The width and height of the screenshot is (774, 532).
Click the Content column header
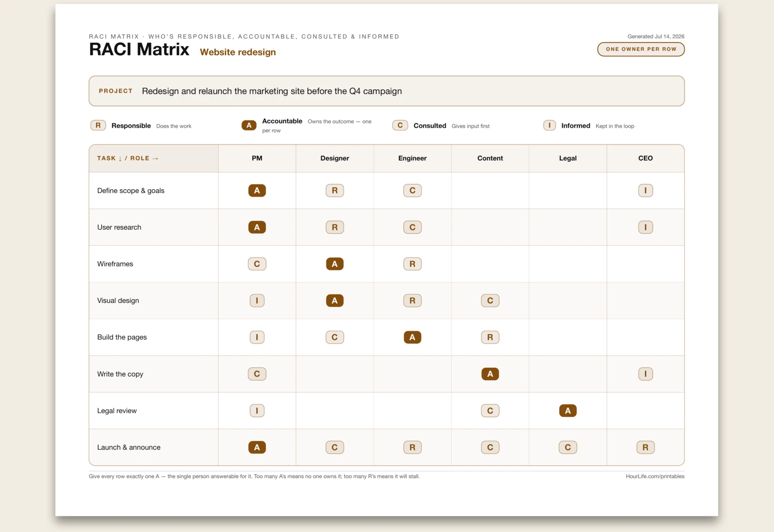pyautogui.click(x=490, y=158)
